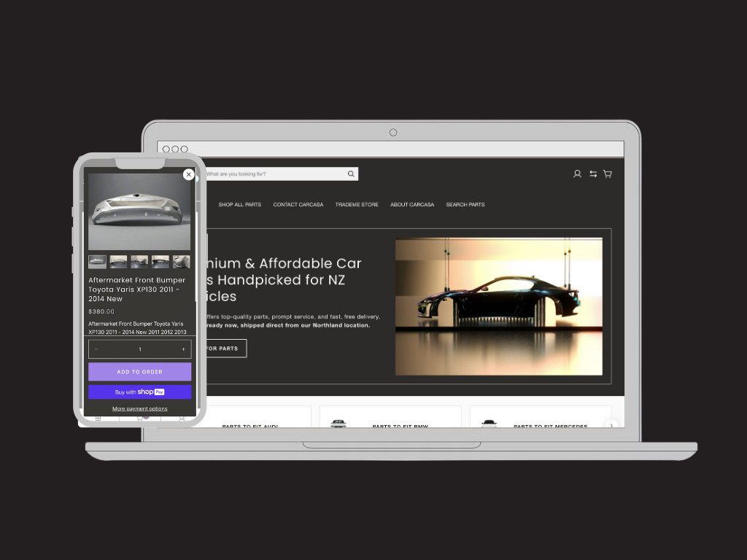747x560 pixels.
Task: View the shopping cart icon
Action: tap(608, 174)
